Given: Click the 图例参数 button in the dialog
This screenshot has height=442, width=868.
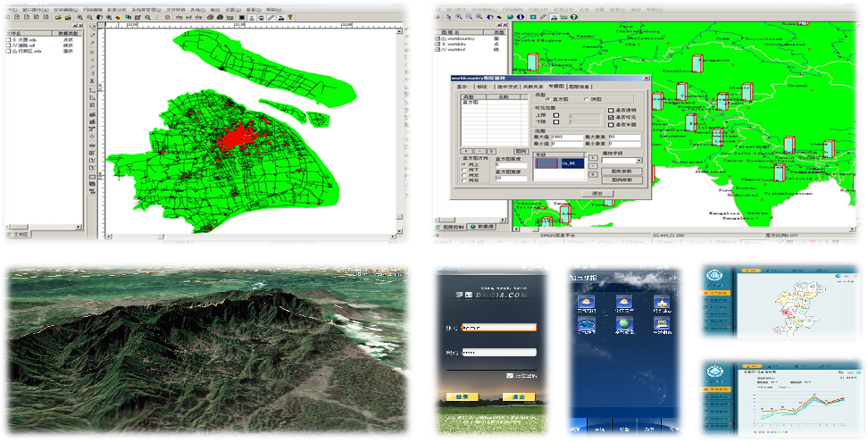Looking at the screenshot, I should pos(622,179).
